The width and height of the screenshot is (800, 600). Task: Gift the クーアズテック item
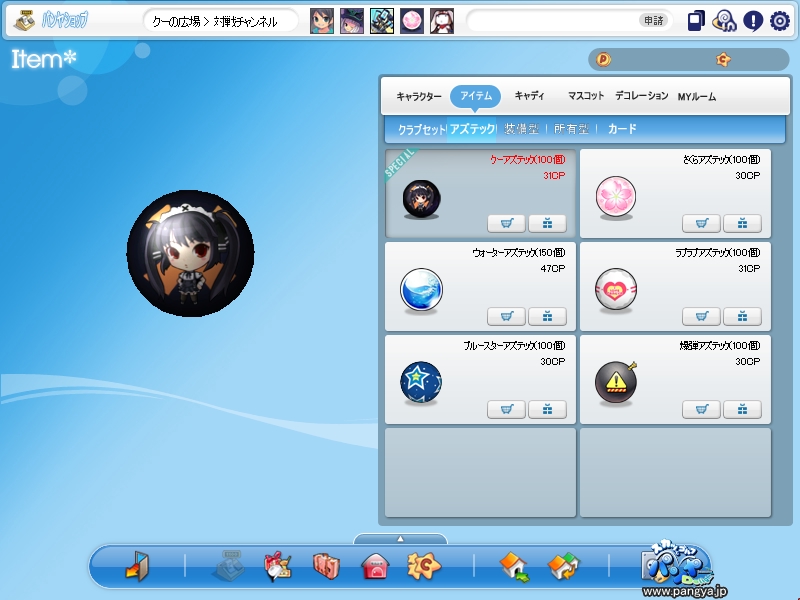click(x=547, y=223)
